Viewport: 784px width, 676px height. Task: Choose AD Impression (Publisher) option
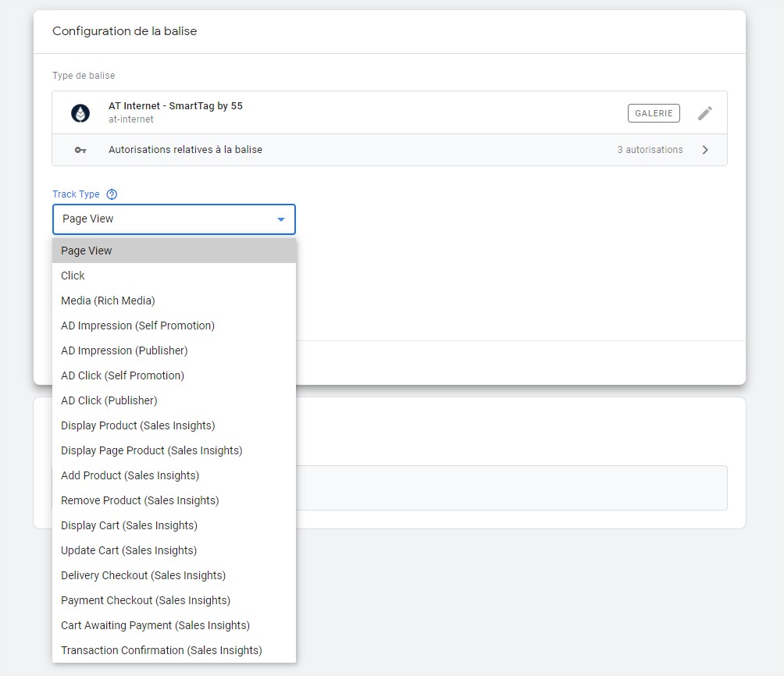(124, 350)
